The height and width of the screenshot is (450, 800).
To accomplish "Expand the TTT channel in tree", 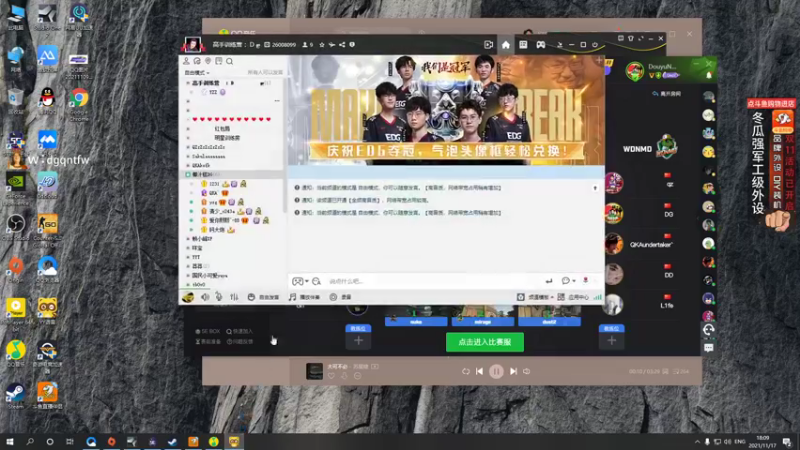I will coord(196,257).
